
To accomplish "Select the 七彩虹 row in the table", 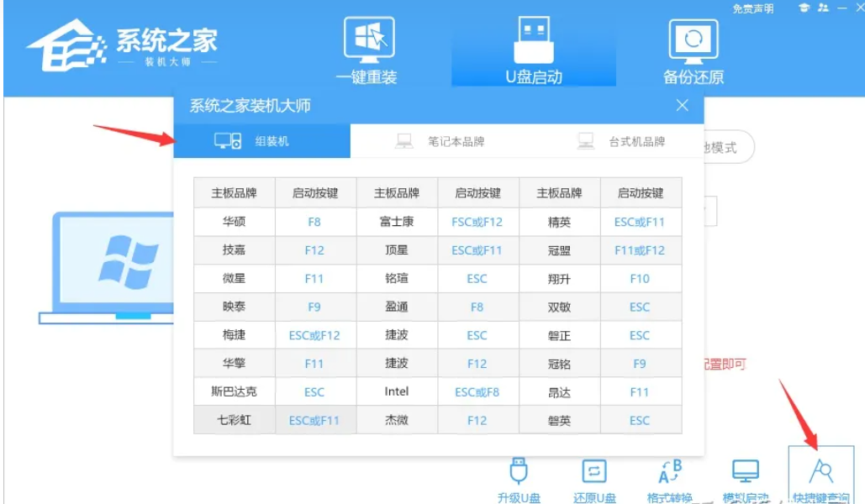I will click(437, 420).
